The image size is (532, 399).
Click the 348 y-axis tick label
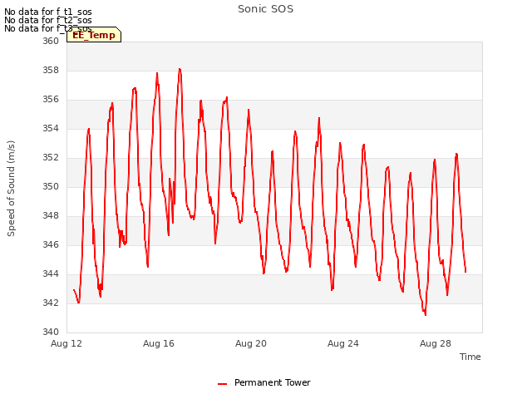coord(51,216)
